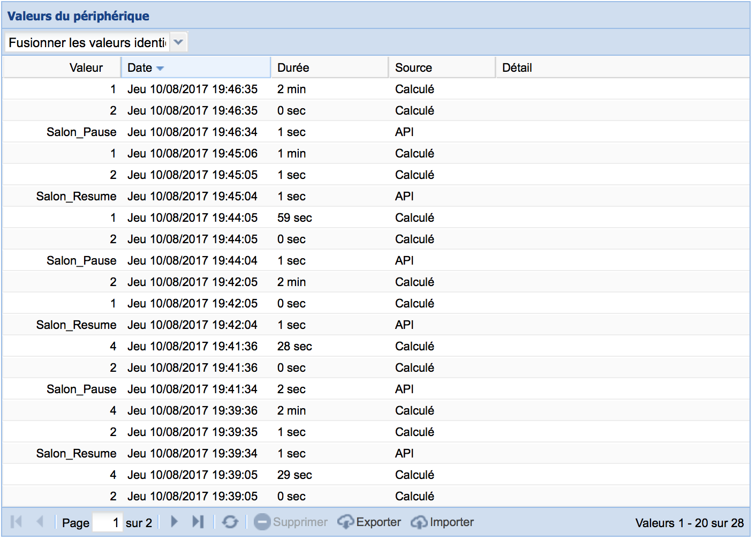Image resolution: width=756 pixels, height=540 pixels.
Task: Click the 2 sec duration cell
Action: click(x=291, y=389)
